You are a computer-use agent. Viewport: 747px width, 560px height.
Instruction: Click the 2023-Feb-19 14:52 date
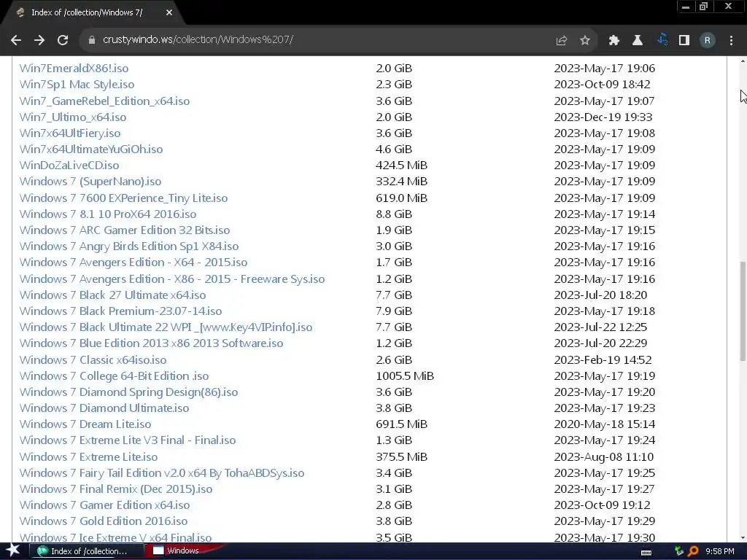tap(603, 360)
